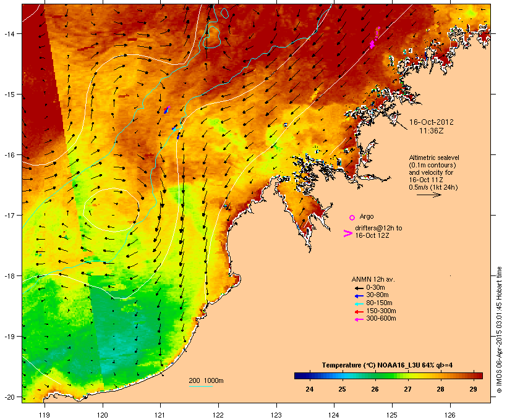Click the '80-150m' depth label
The image size is (507, 420).
click(x=379, y=303)
